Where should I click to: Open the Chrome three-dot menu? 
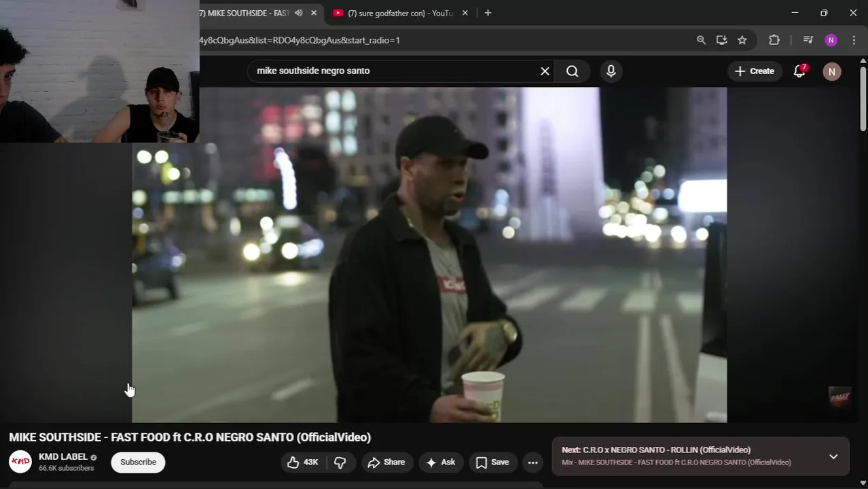click(x=854, y=40)
